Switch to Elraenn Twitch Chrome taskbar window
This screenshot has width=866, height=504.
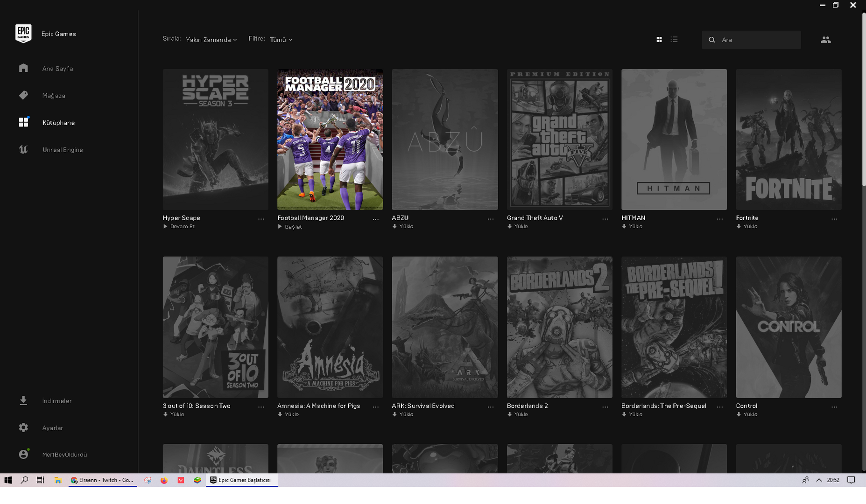[x=103, y=480]
